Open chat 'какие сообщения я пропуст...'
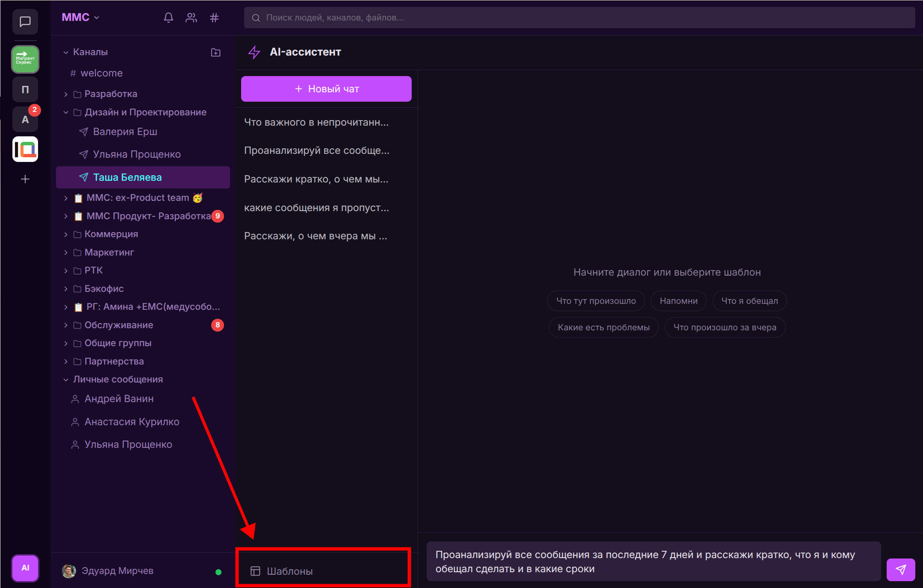923x588 pixels. pyautogui.click(x=316, y=208)
